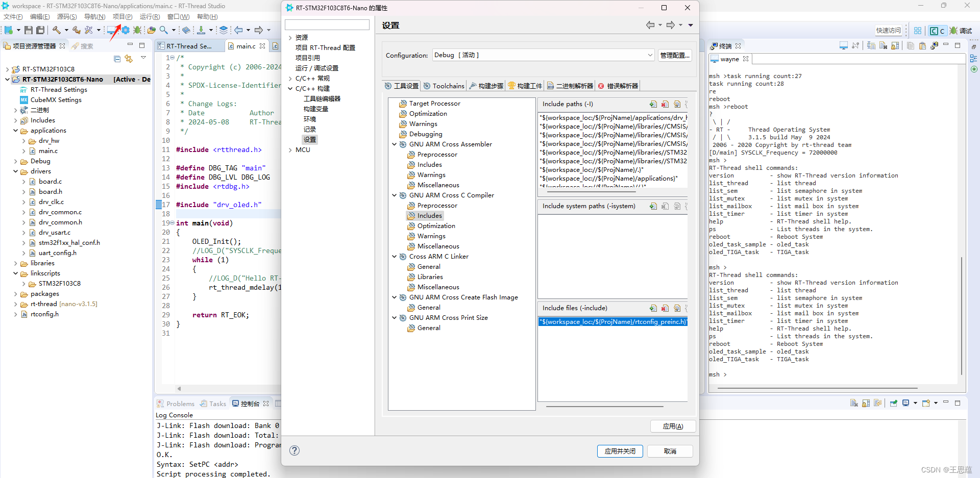Collapse GNU ARM Cross C Compiler node
The height and width of the screenshot is (478, 980).
pos(395,195)
